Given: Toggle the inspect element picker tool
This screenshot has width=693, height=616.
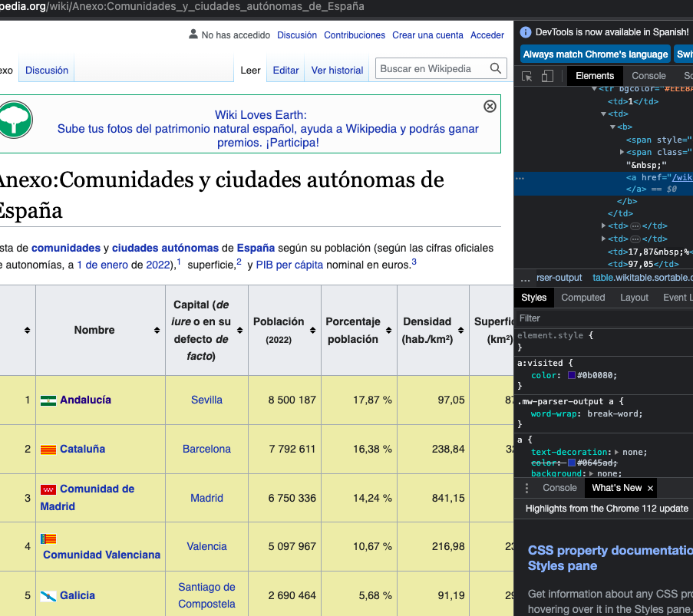Looking at the screenshot, I should (528, 76).
